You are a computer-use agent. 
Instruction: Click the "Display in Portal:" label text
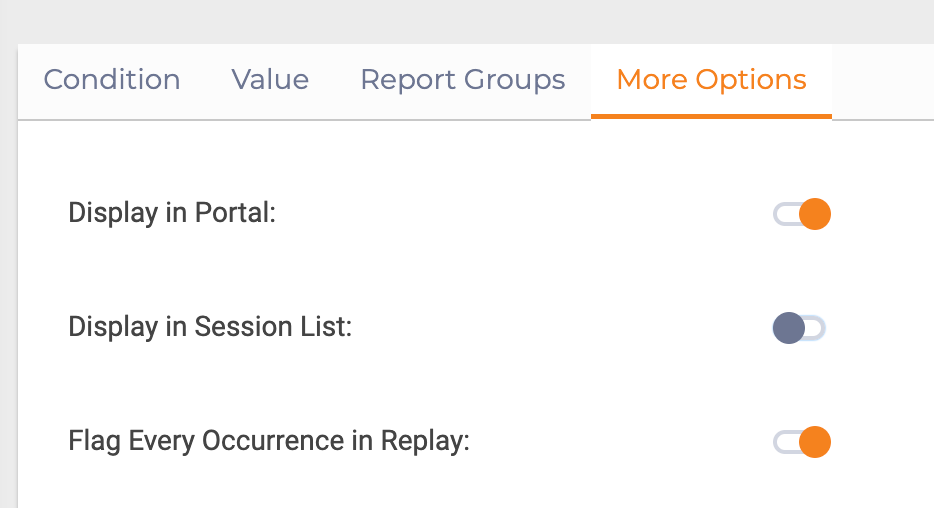point(171,213)
